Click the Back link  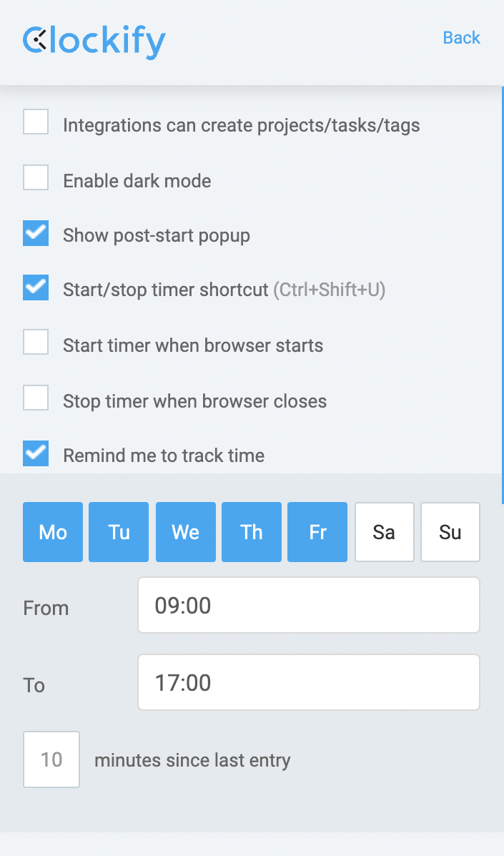[x=461, y=38]
